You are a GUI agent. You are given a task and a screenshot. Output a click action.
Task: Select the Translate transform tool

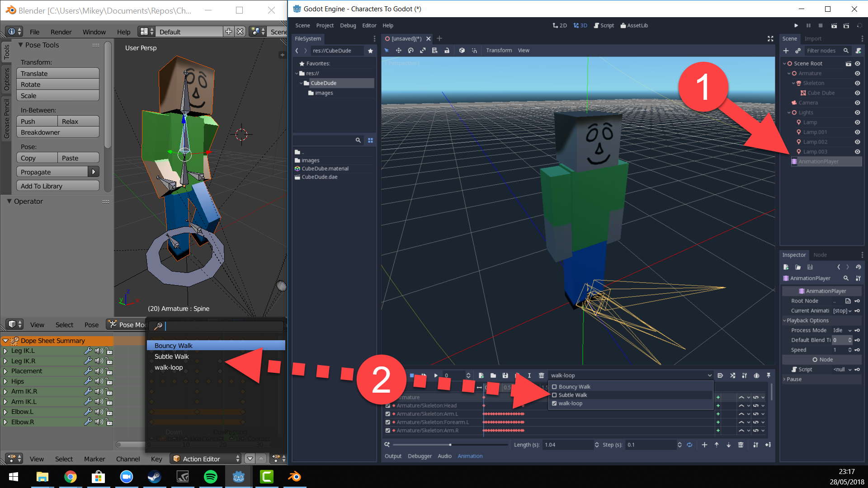coord(58,73)
